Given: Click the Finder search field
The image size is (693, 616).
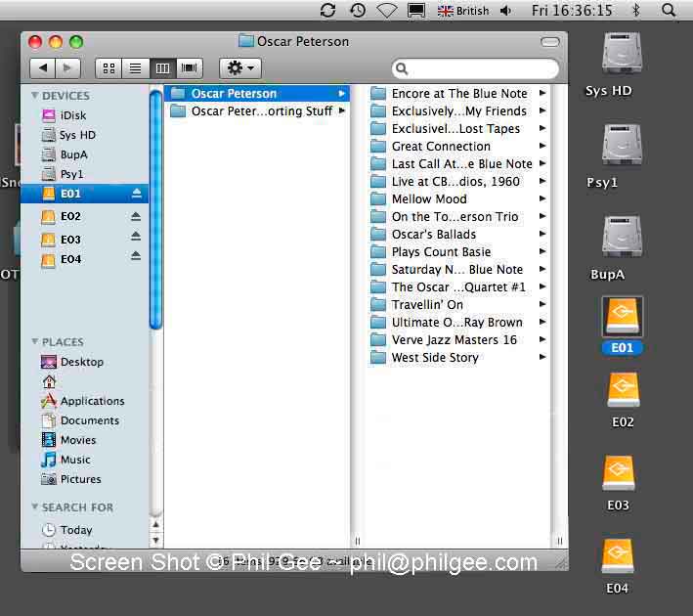Looking at the screenshot, I should click(x=475, y=68).
